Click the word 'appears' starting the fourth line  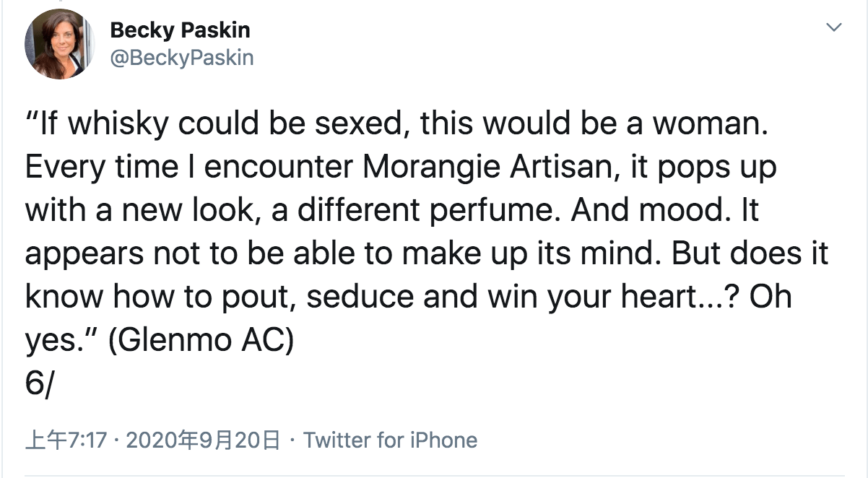click(x=81, y=254)
